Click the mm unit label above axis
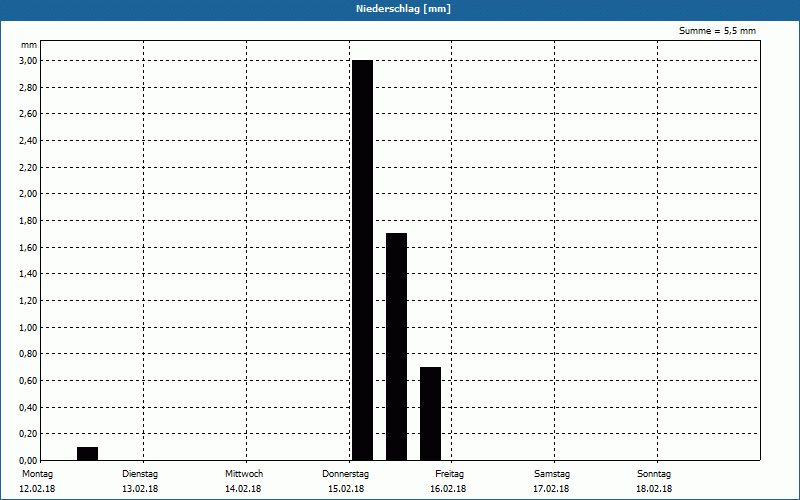 click(x=29, y=45)
